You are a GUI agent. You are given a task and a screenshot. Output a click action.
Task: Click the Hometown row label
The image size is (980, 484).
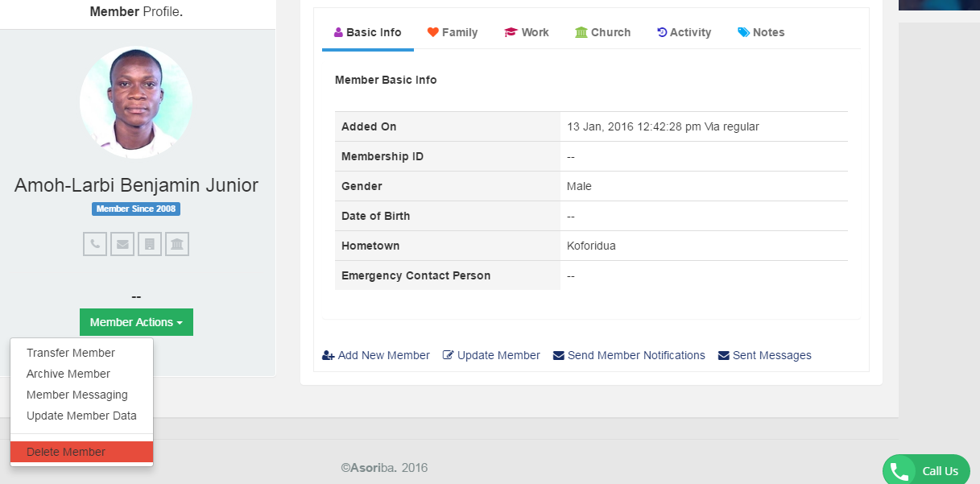click(370, 246)
